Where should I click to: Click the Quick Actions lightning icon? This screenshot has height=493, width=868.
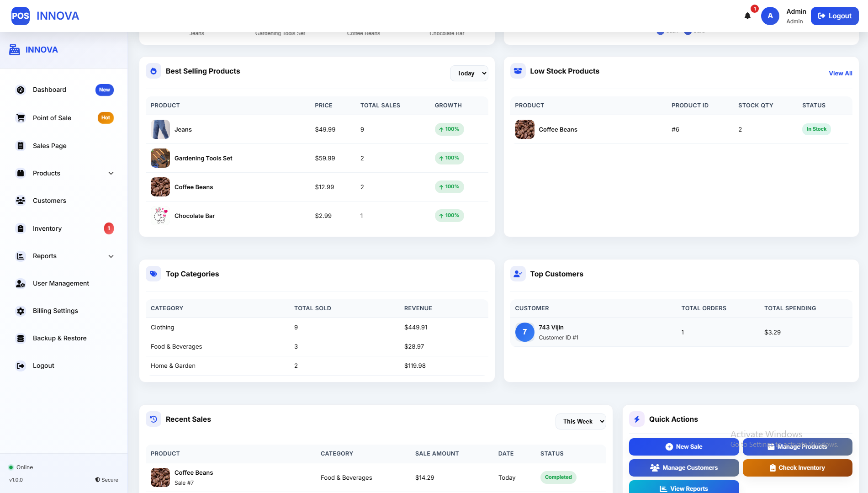pyautogui.click(x=637, y=419)
